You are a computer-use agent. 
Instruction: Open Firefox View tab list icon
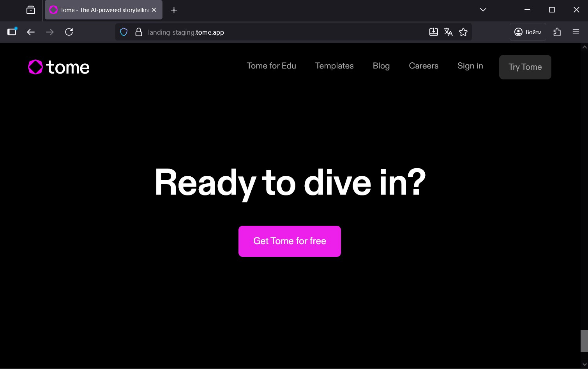31,10
